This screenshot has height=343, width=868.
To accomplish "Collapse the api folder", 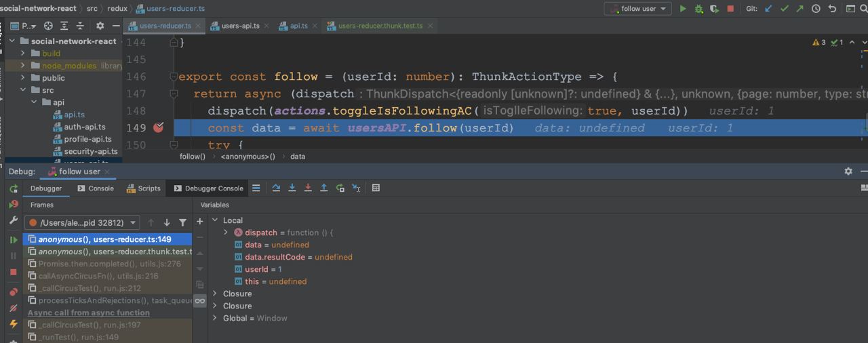I will (34, 102).
